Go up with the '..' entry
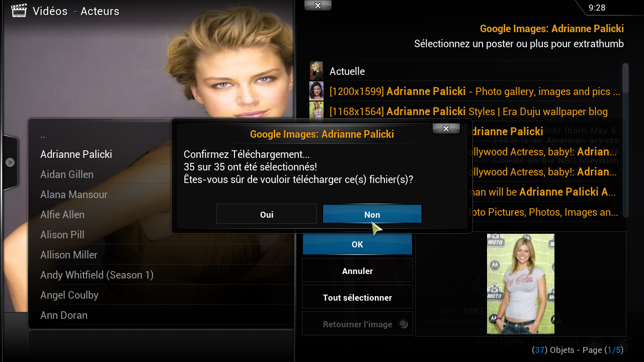 pos(161,134)
